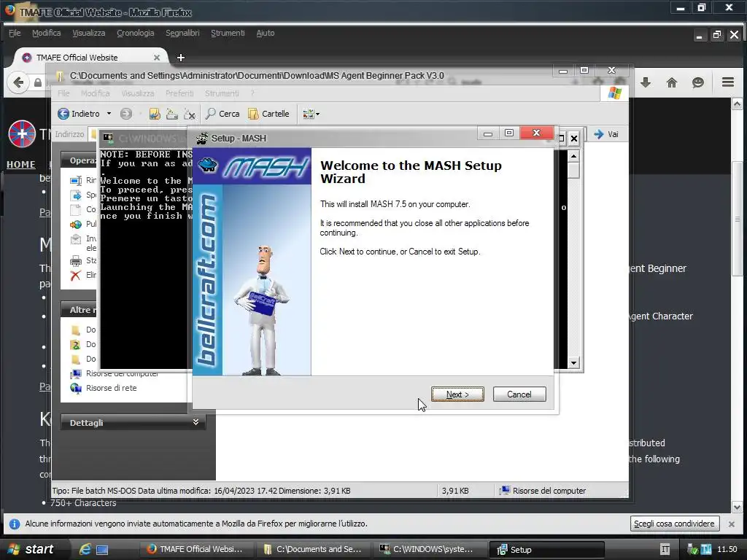747x560 pixels.
Task: Open the Firefox Modifica menu
Action: 46,33
